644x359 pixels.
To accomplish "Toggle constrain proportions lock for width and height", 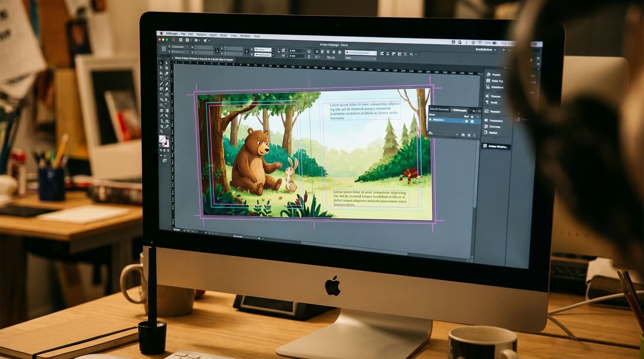I will coord(217,50).
